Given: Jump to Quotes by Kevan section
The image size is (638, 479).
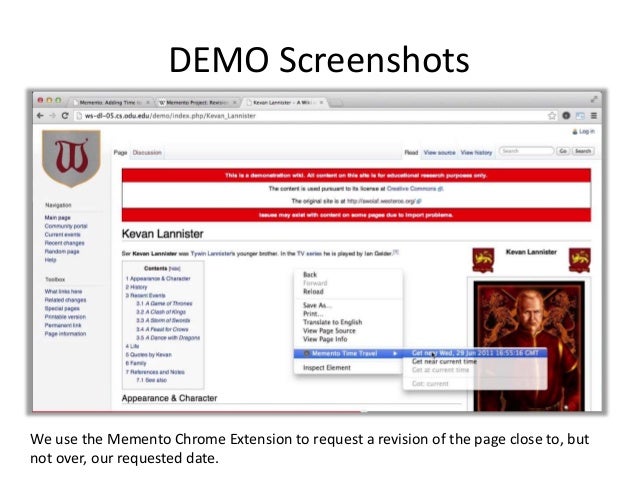Looking at the screenshot, I should [149, 355].
